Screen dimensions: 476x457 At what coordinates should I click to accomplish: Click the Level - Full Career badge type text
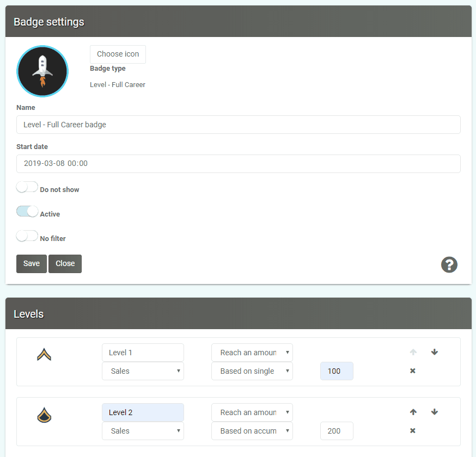point(118,85)
